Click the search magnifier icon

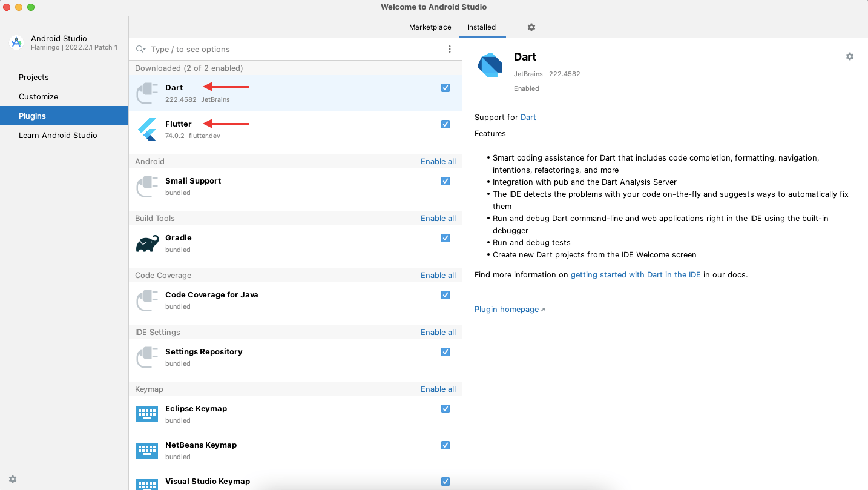(x=141, y=49)
